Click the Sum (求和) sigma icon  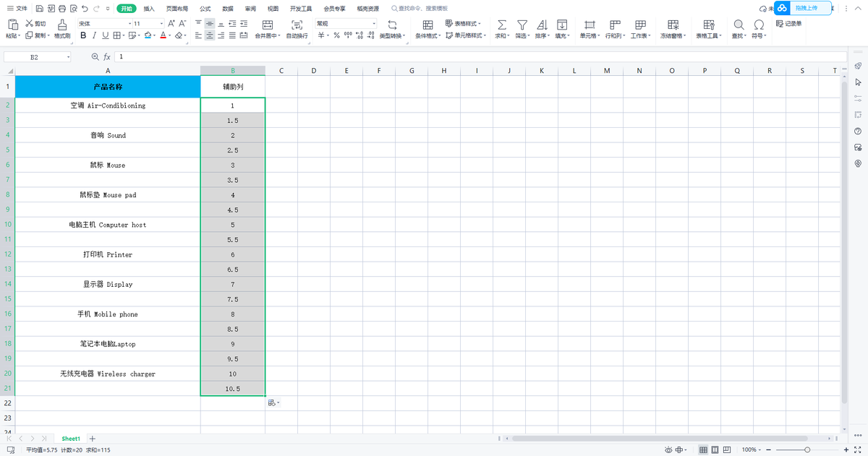click(501, 25)
